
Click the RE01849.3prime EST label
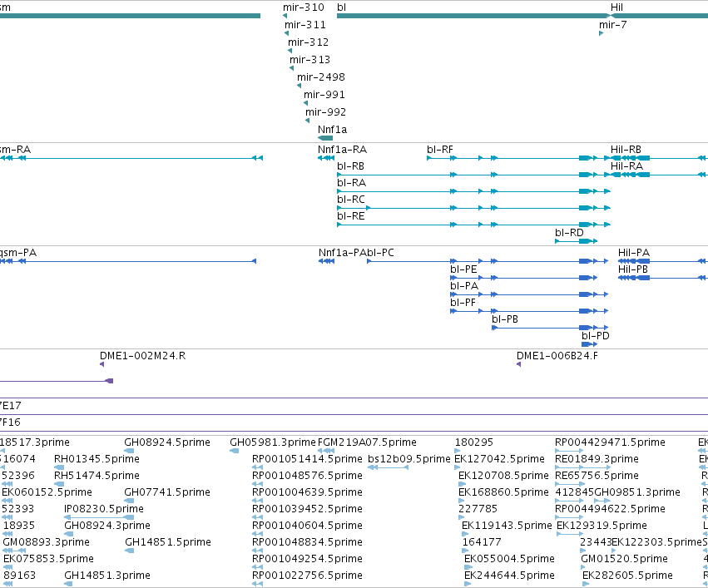(597, 459)
